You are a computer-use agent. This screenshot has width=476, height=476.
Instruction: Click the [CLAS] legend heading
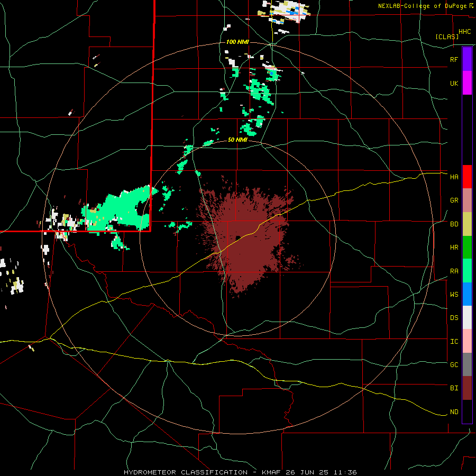click(x=447, y=36)
